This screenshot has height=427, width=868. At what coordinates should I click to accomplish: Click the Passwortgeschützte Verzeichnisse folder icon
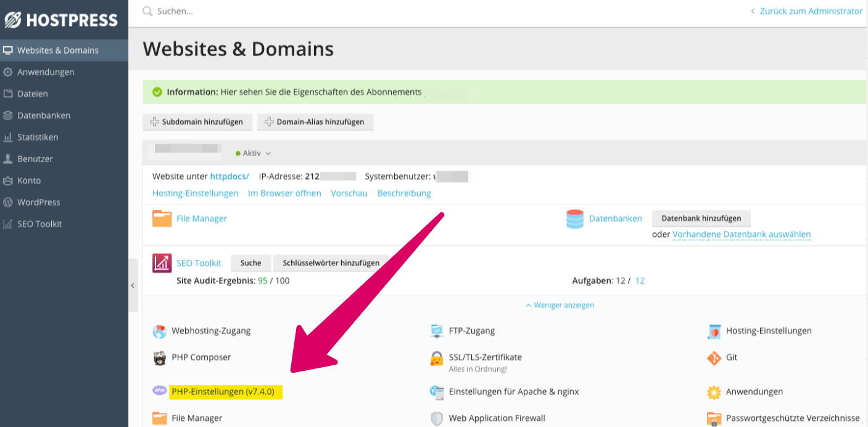point(714,418)
